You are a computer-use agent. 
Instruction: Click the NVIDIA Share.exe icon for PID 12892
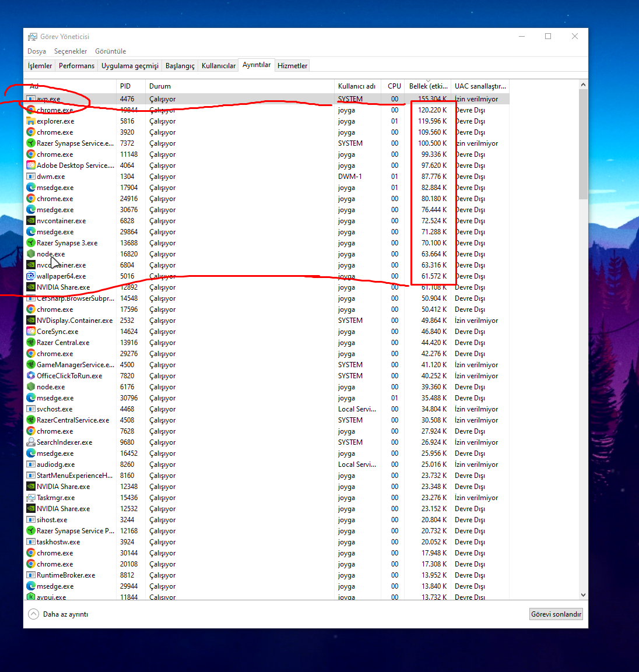click(30, 287)
